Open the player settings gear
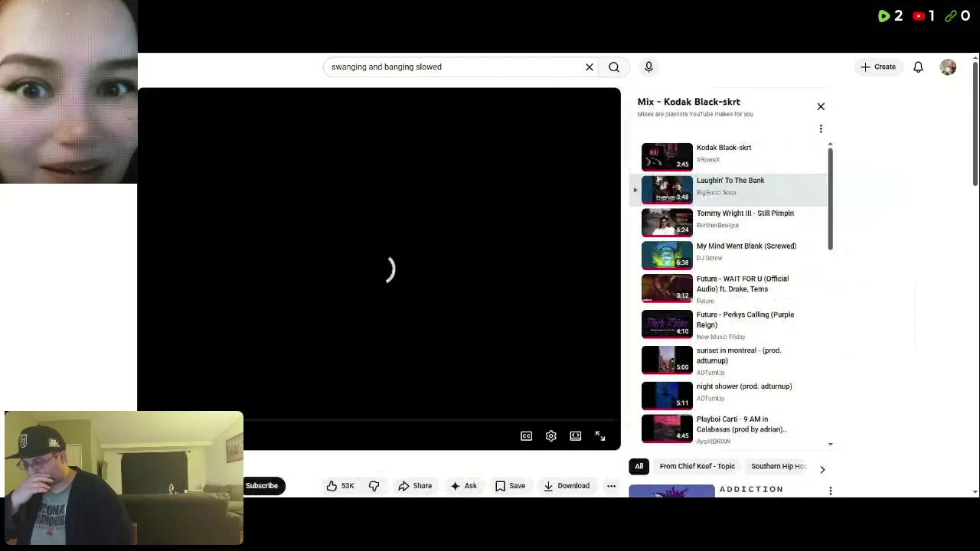This screenshot has width=980, height=551. 551,435
